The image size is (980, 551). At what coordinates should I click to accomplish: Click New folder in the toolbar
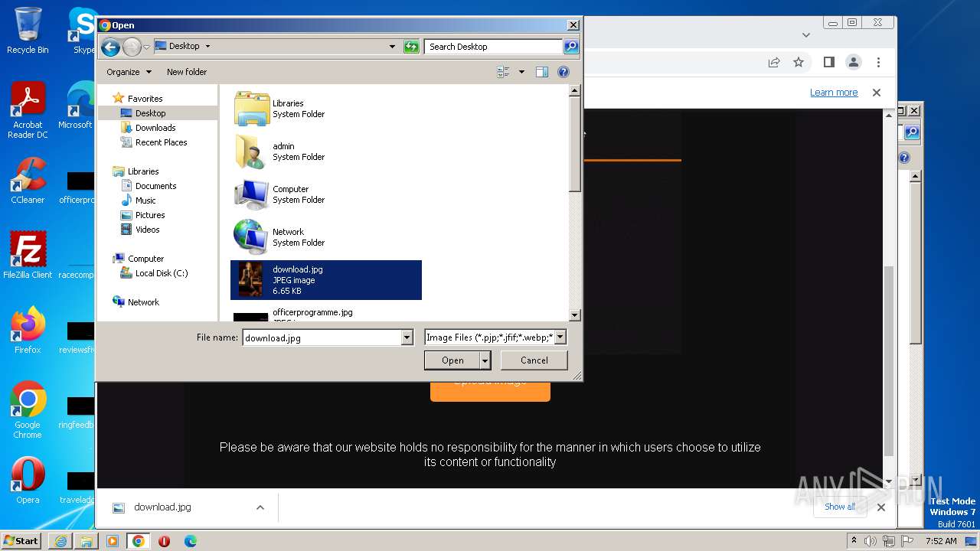187,72
